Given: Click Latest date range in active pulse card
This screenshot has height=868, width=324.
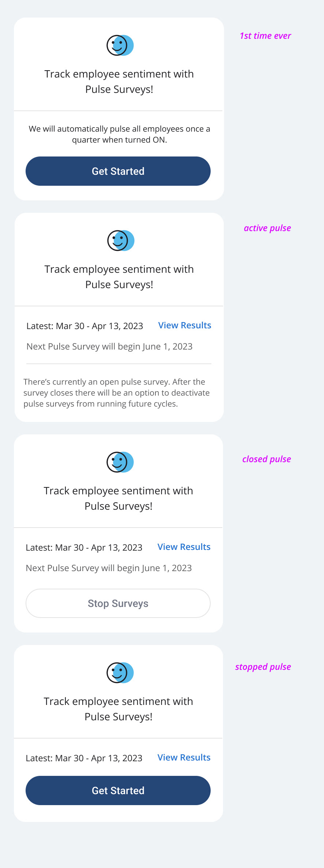Looking at the screenshot, I should point(84,326).
